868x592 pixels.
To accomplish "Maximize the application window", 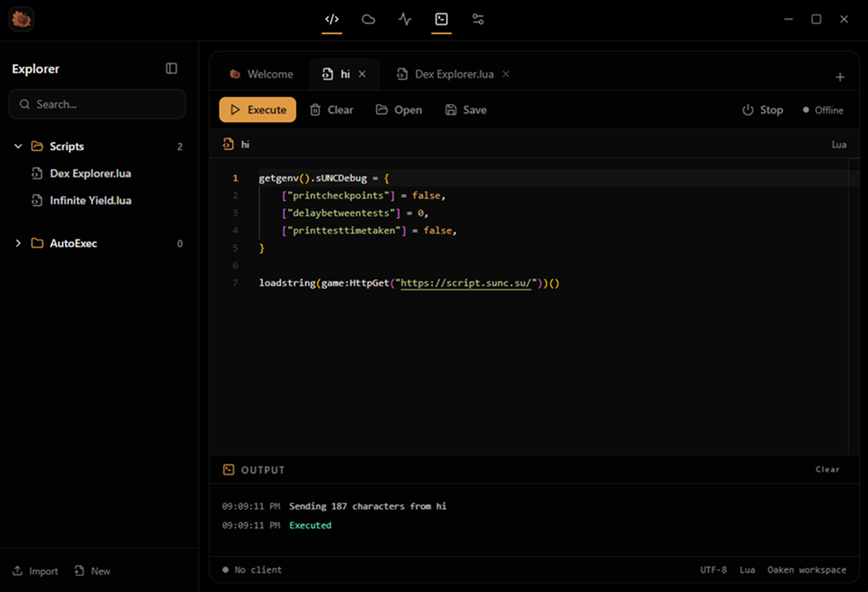I will pos(816,19).
